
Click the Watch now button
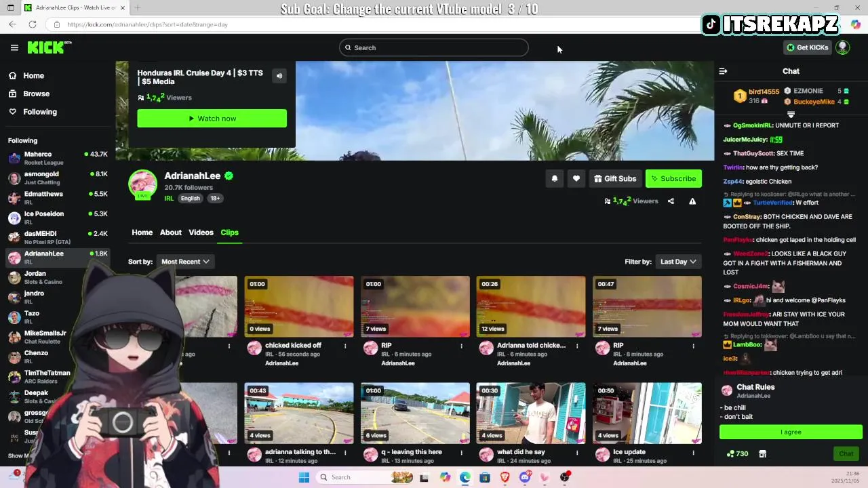point(212,119)
